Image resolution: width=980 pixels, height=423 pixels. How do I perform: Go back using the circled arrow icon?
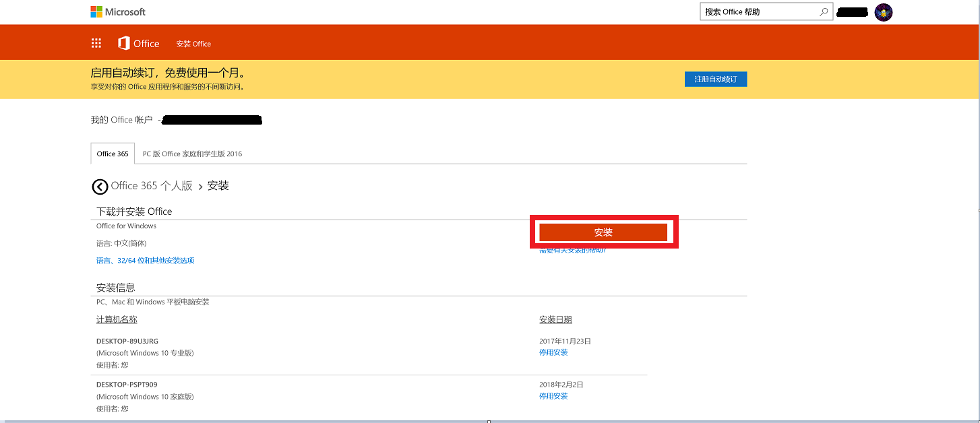point(100,187)
